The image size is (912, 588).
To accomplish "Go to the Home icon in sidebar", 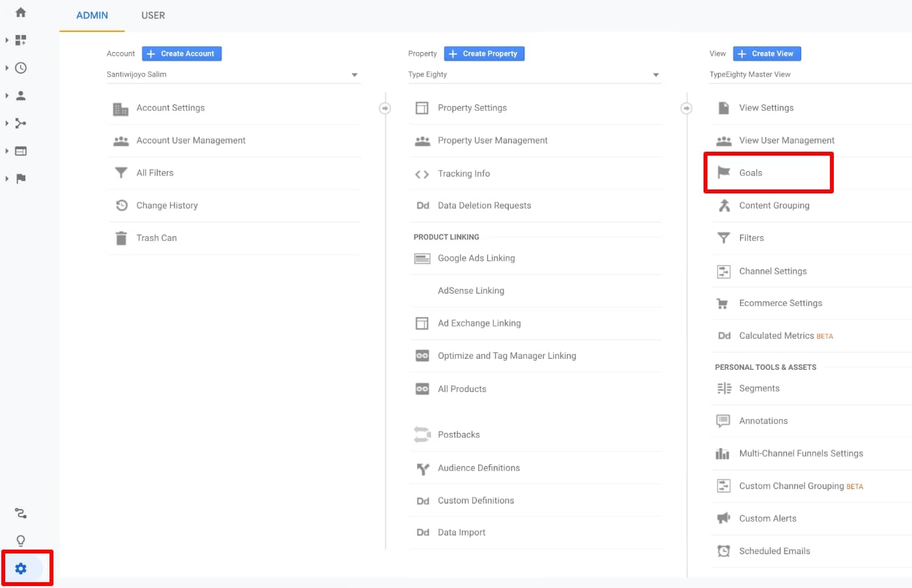I will (21, 12).
